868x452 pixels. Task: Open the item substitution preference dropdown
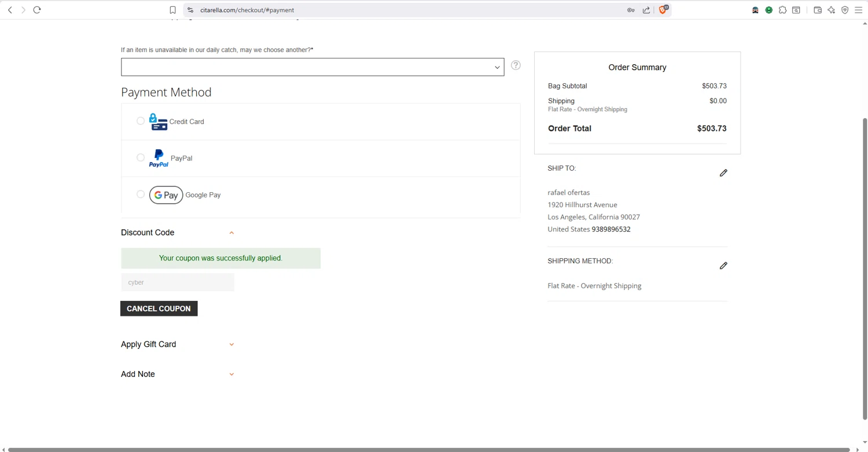point(312,67)
